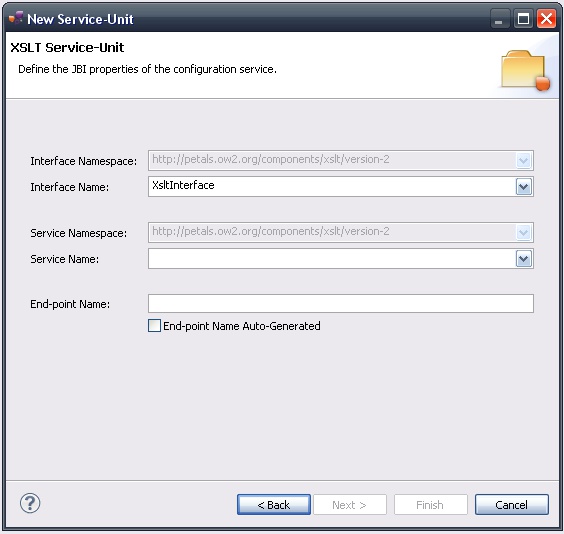Image resolution: width=564 pixels, height=534 pixels.
Task: Maximize the New Service-Unit dialog
Action: pyautogui.click(x=523, y=19)
